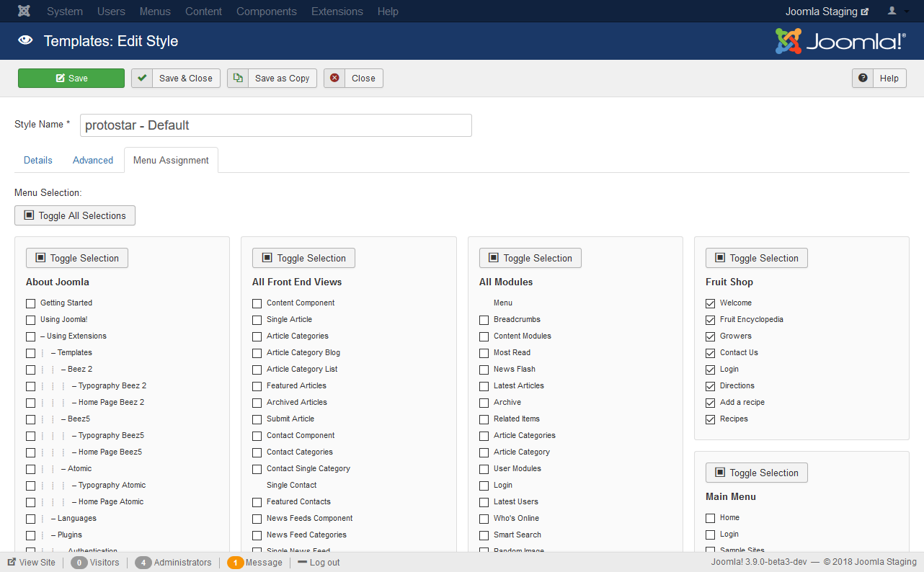
Task: Click the Visitors count badge
Action: tap(79, 563)
